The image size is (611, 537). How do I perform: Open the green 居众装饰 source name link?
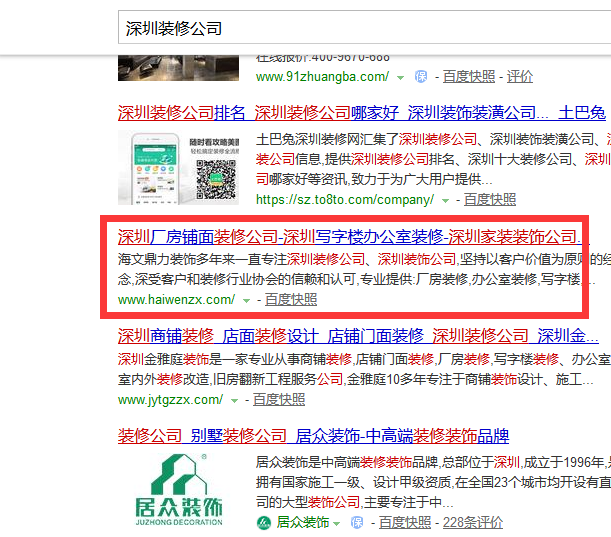click(303, 522)
